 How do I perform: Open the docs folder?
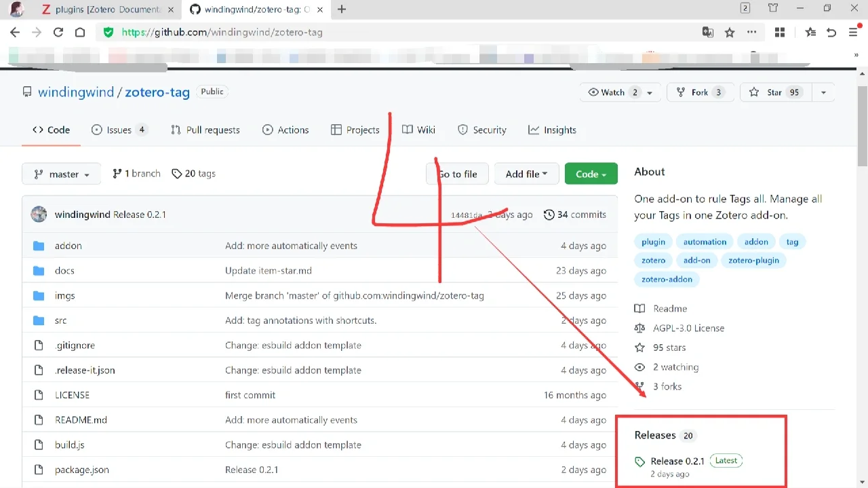pos(64,270)
